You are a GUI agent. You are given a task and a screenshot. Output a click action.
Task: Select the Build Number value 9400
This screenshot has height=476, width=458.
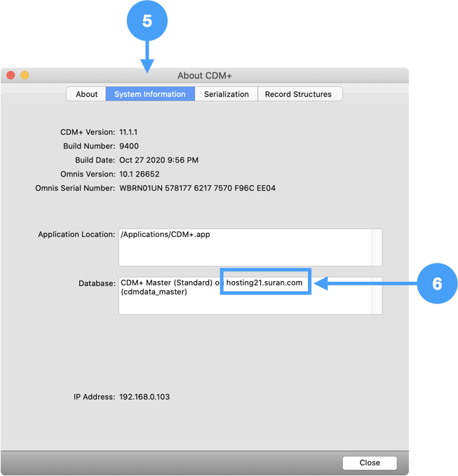click(x=129, y=146)
